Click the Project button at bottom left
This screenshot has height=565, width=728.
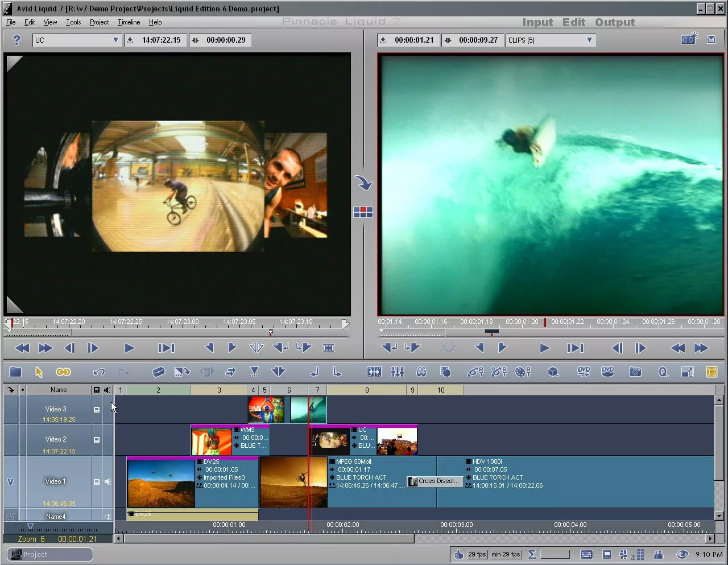50,554
